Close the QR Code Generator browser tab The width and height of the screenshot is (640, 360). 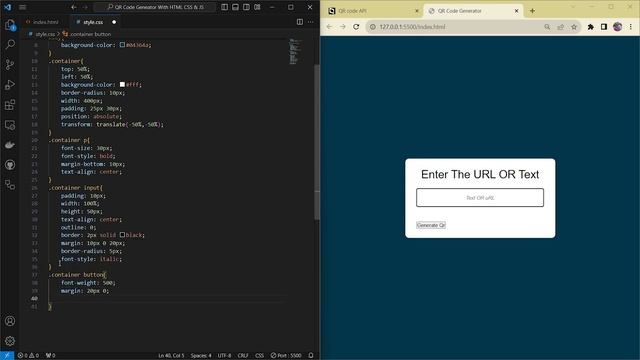[x=516, y=11]
